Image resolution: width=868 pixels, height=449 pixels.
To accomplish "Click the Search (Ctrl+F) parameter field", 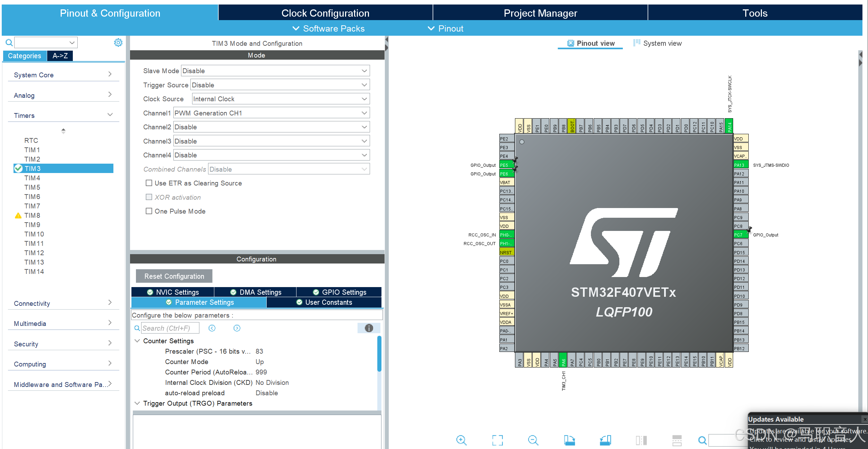I will tap(170, 328).
